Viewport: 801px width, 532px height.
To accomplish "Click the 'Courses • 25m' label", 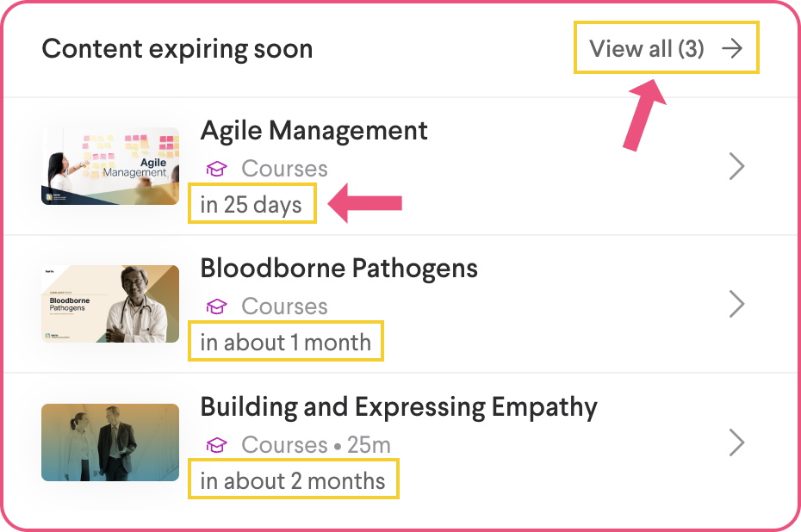I will 315,445.
